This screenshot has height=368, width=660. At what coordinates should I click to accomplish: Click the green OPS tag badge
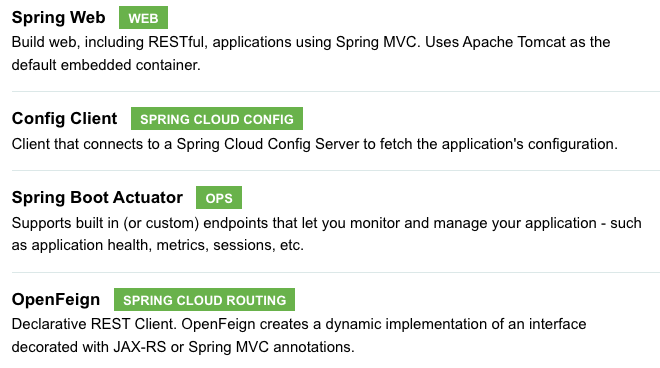pyautogui.click(x=219, y=198)
